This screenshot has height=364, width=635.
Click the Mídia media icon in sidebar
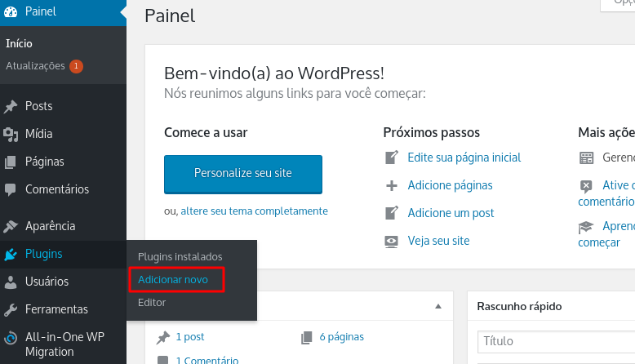click(11, 135)
